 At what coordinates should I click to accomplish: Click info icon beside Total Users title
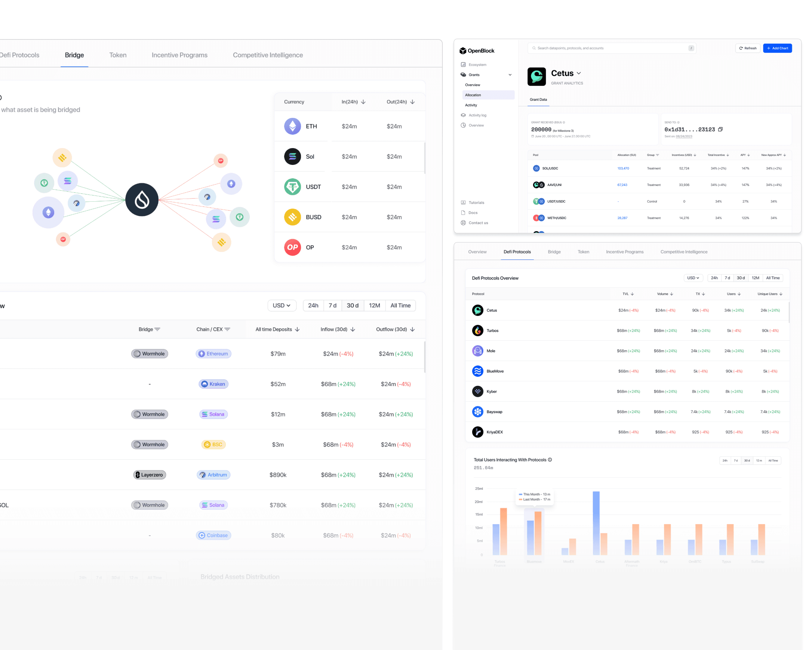pos(550,460)
